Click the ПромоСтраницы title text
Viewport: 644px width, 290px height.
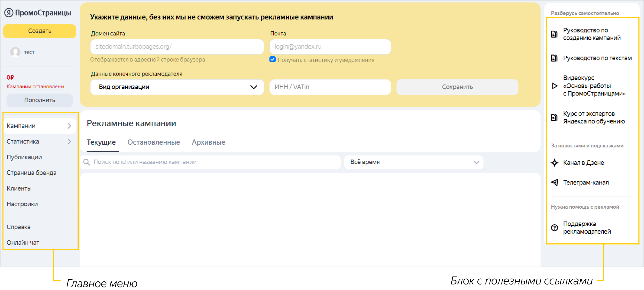click(43, 13)
